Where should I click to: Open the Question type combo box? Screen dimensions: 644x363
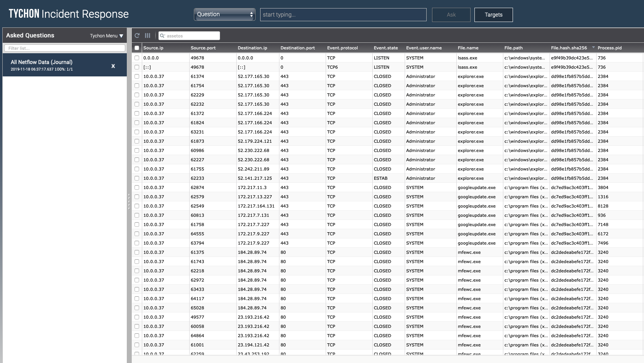coord(225,14)
